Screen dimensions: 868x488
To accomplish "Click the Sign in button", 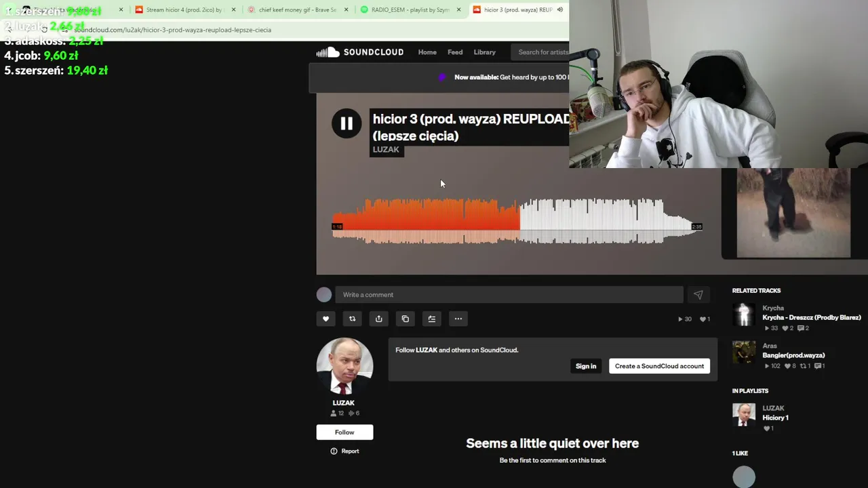I will (x=586, y=366).
